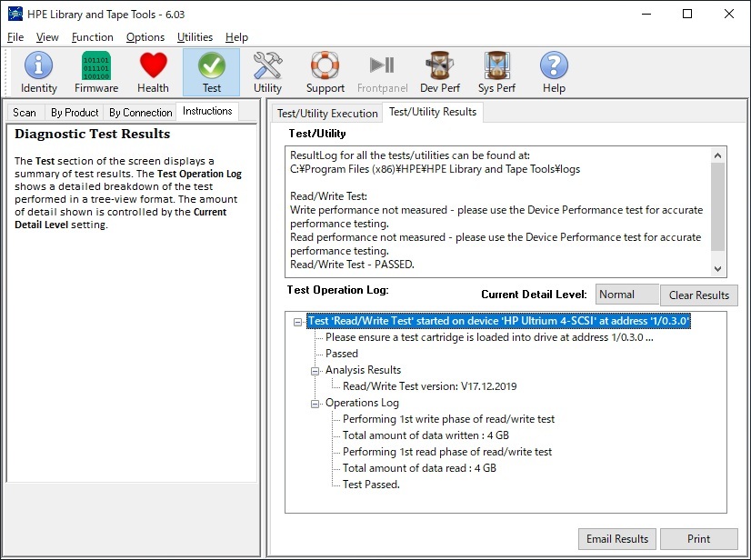751x560 pixels.
Task: Select the 'Test Passed.' tree row
Action: pos(371,485)
